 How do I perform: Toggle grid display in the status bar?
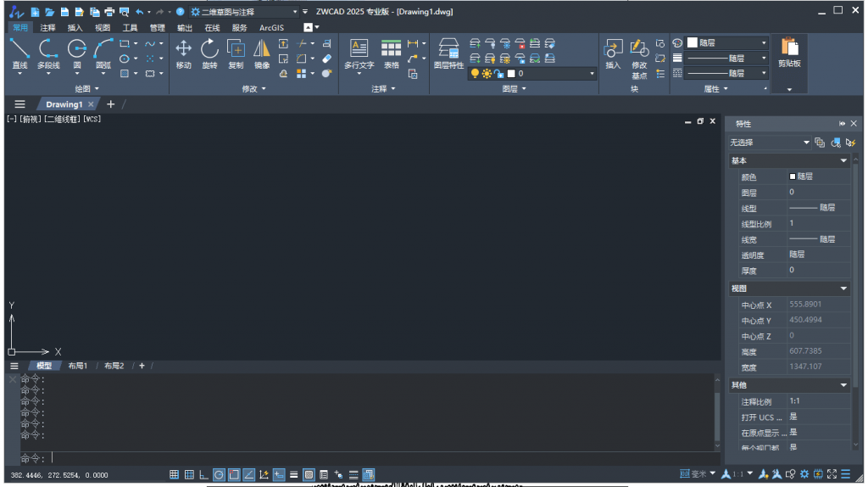click(174, 474)
